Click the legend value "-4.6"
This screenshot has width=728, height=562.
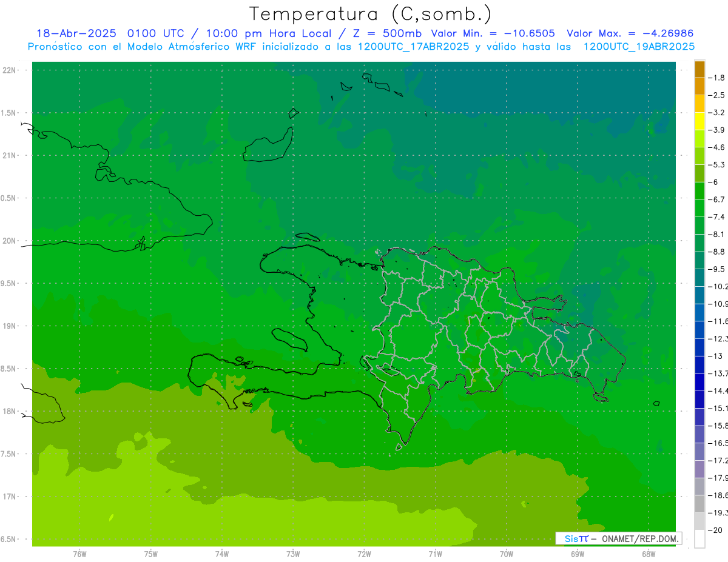[716, 147]
